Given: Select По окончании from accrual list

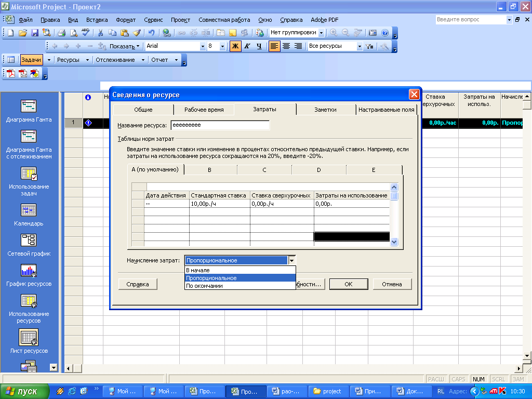Looking at the screenshot, I should [240, 286].
